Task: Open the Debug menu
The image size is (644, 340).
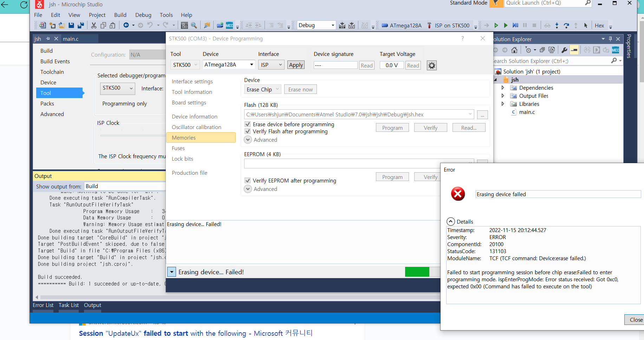Action: pos(143,15)
